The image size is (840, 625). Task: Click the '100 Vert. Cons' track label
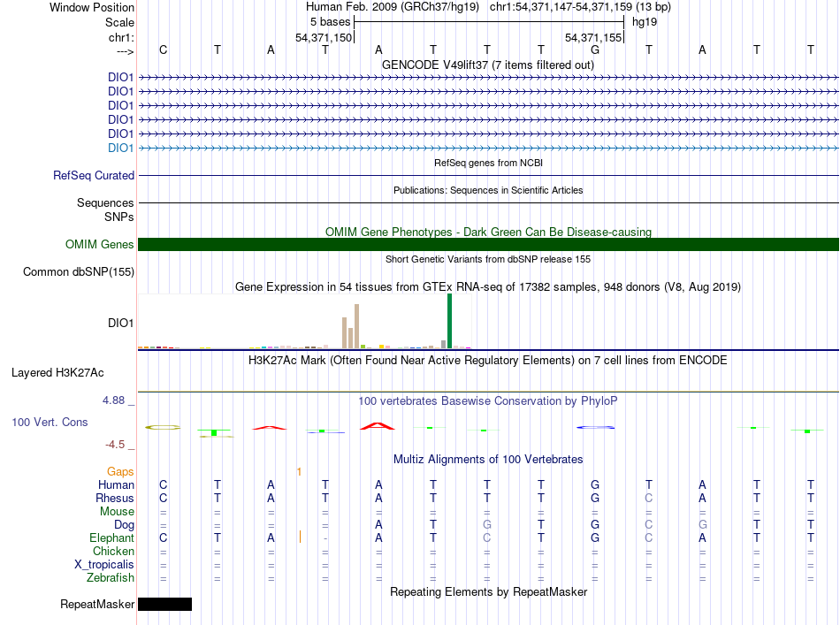pos(50,422)
